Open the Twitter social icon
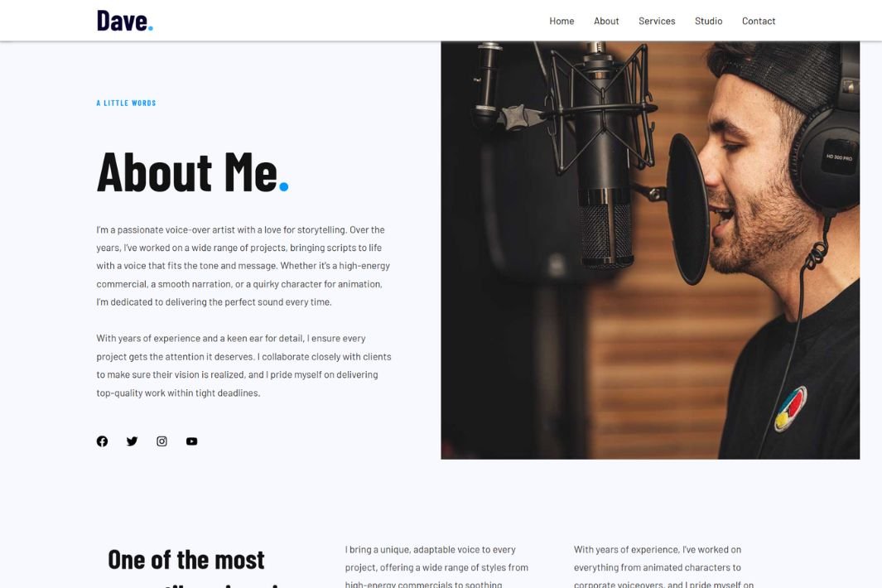This screenshot has height=588, width=882. (x=132, y=441)
